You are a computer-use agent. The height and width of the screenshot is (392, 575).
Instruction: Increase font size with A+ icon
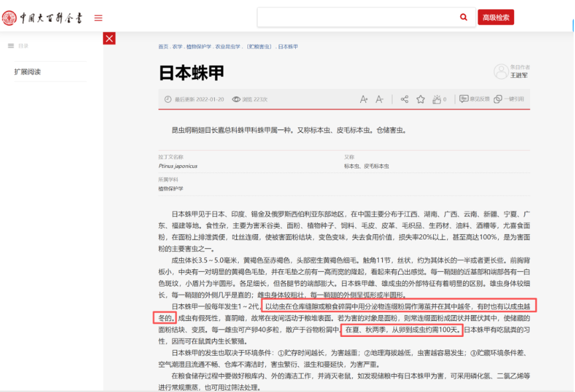pyautogui.click(x=363, y=99)
